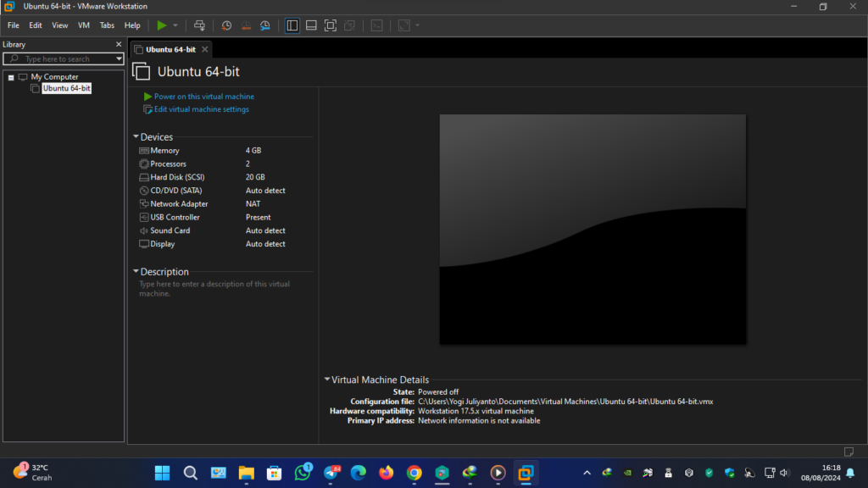Open the Snapshot Manager icon
Screen dimensions: 868x488
tap(264, 25)
